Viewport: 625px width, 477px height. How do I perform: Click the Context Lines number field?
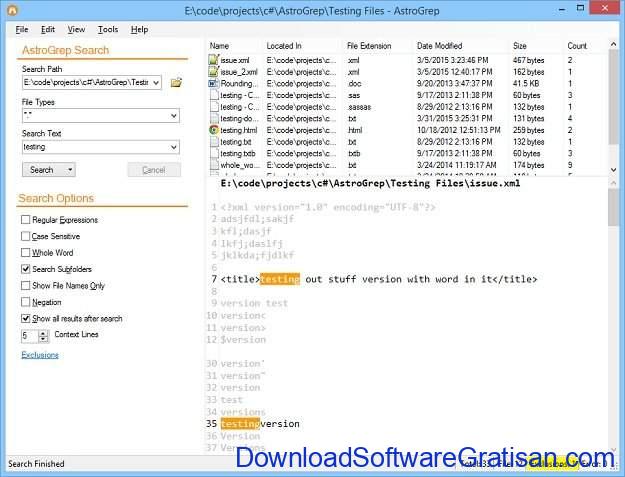30,336
